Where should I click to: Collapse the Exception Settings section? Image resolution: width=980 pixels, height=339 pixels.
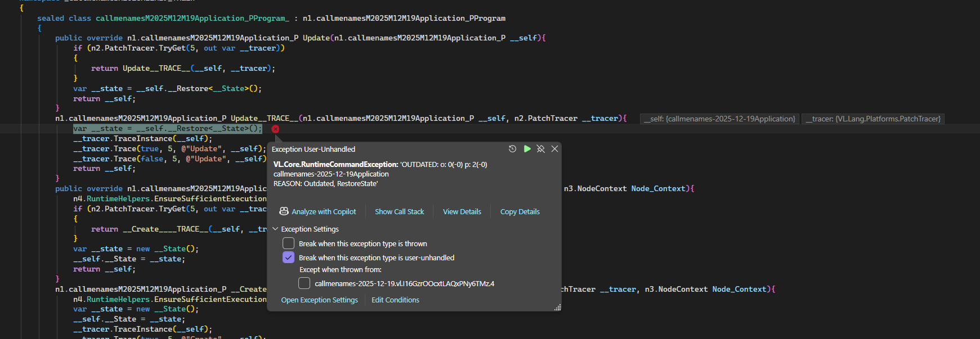coord(276,229)
